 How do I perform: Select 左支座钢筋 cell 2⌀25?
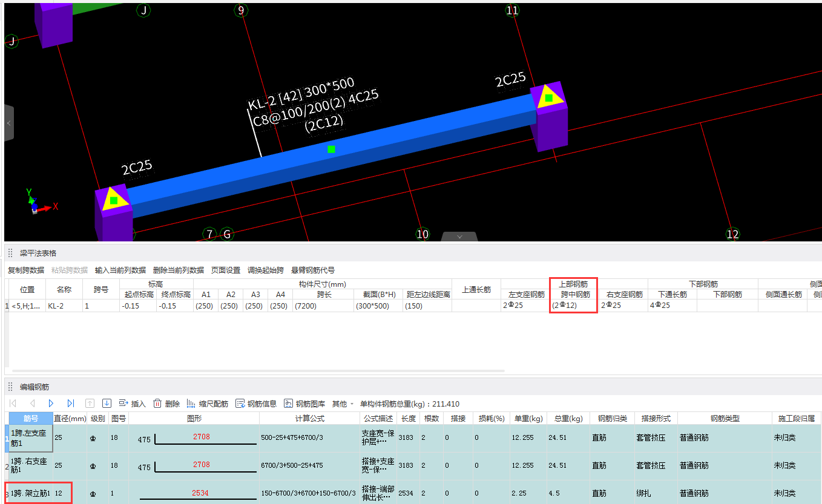525,306
